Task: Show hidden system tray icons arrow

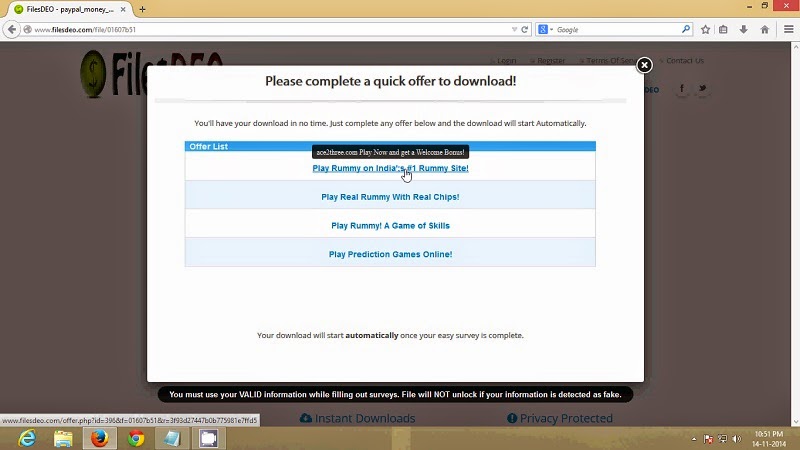Action: pos(694,439)
